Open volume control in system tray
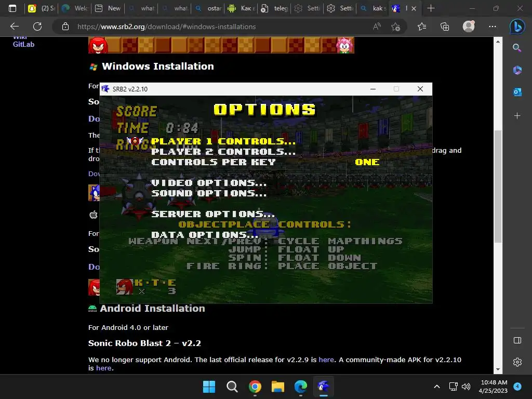This screenshot has width=532, height=399. (466, 387)
